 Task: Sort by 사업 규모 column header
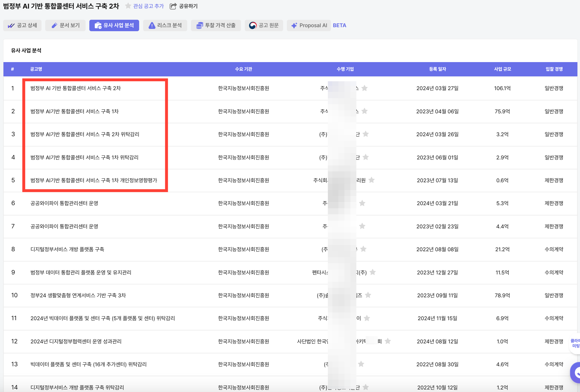(502, 69)
